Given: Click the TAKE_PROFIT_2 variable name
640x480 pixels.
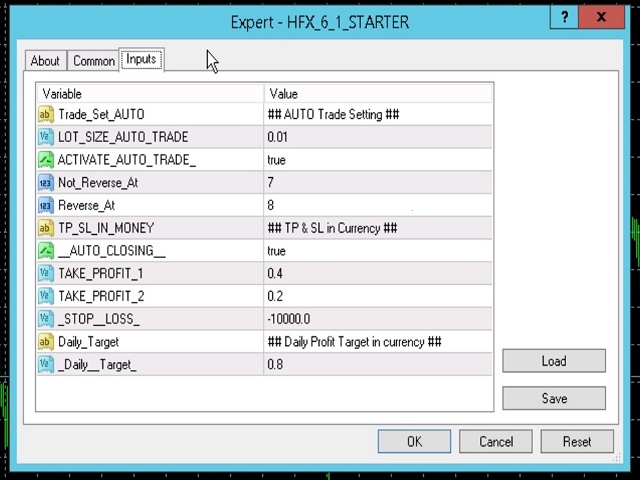Looking at the screenshot, I should click(x=101, y=296).
